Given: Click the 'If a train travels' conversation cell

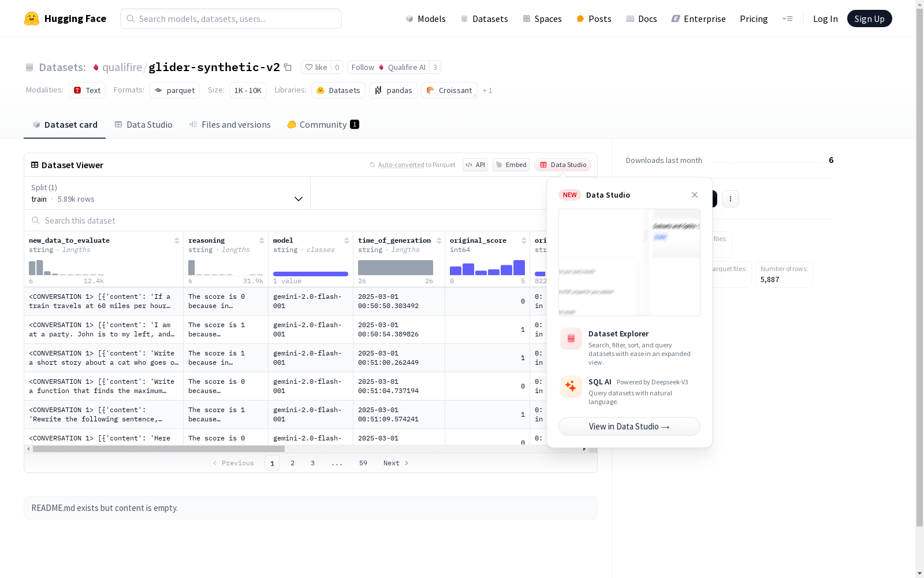Looking at the screenshot, I should (104, 301).
